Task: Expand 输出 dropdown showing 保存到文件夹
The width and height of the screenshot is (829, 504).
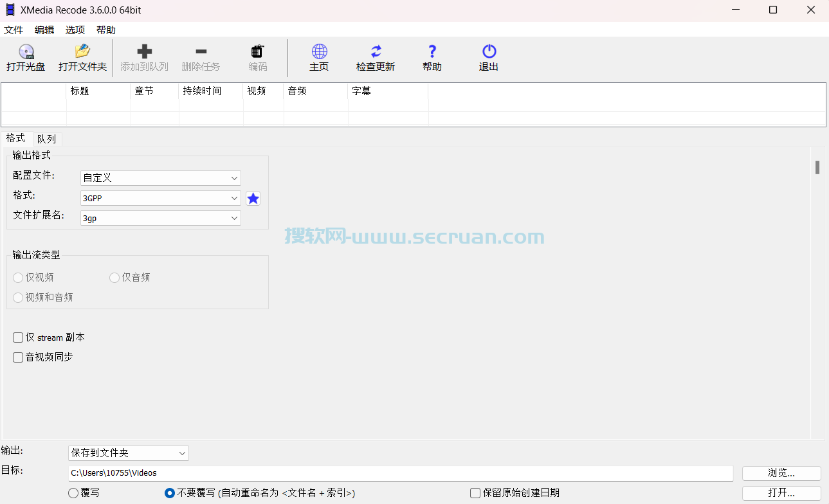Action: (x=129, y=453)
